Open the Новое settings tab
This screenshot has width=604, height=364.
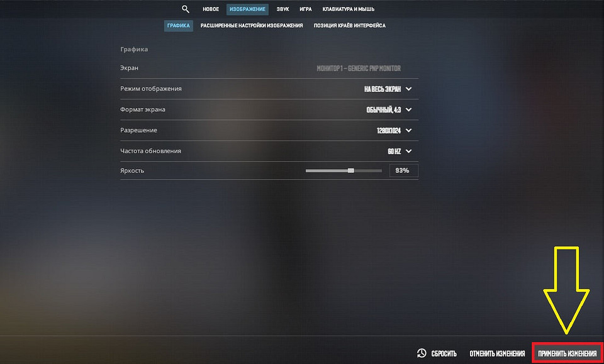click(x=211, y=9)
